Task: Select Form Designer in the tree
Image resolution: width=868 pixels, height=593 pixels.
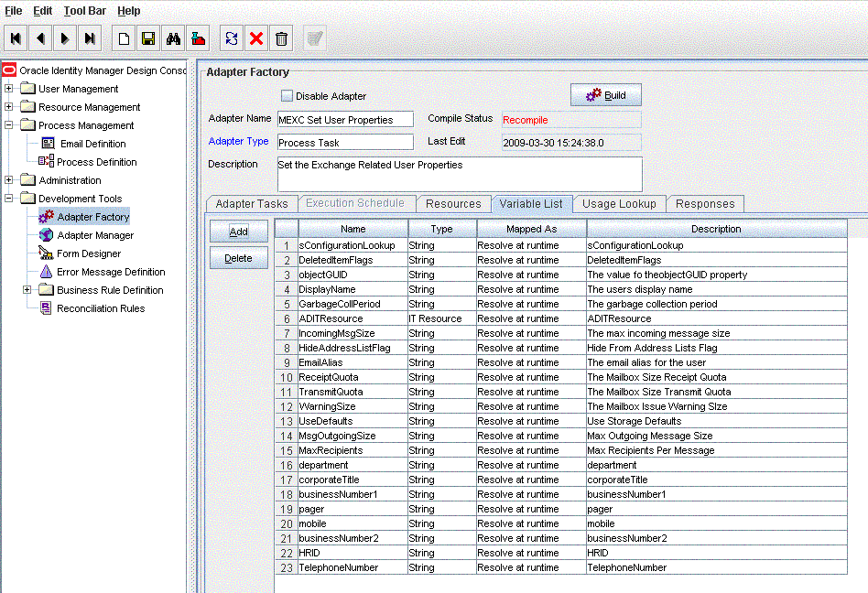Action: pyautogui.click(x=88, y=253)
